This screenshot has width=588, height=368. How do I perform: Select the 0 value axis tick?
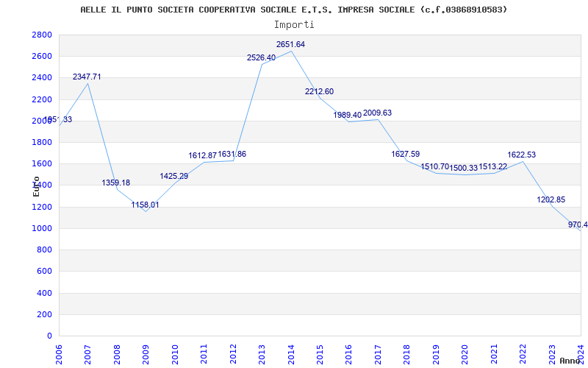pos(49,336)
